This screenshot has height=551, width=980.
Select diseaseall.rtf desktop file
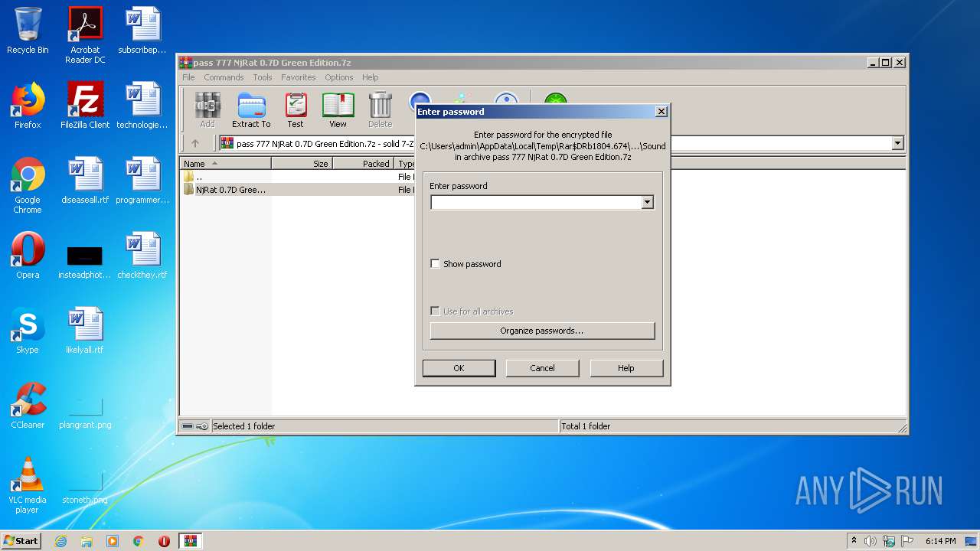tap(85, 181)
